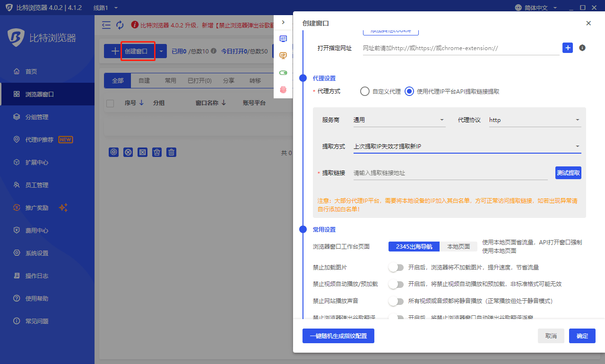The width and height of the screenshot is (605, 364).
Task: Select the 使用代理IP平台API提取链接提取 radio option
Action: (x=409, y=91)
